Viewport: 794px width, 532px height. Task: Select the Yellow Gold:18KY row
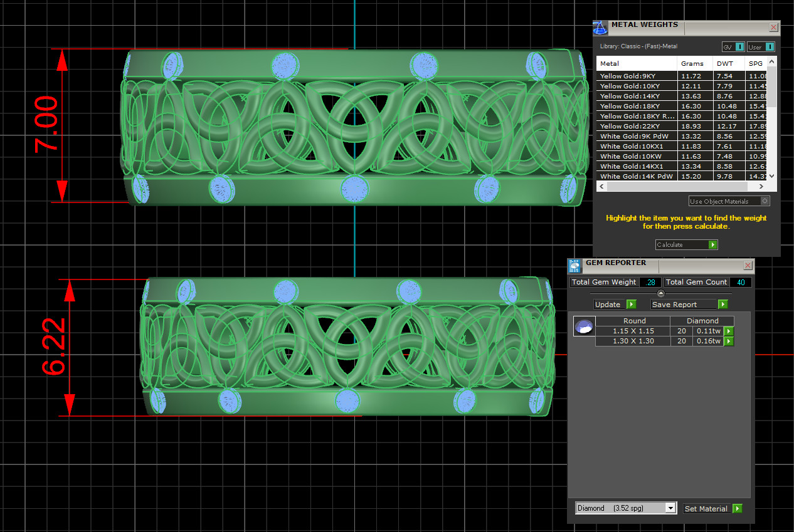point(636,107)
